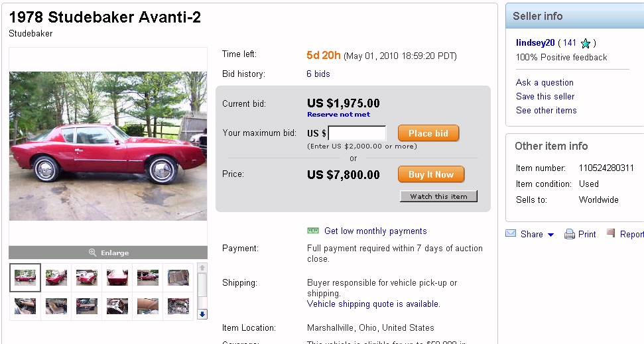Viewport: 644px width, 344px height.
Task: Click the printer icon
Action: tap(569, 234)
